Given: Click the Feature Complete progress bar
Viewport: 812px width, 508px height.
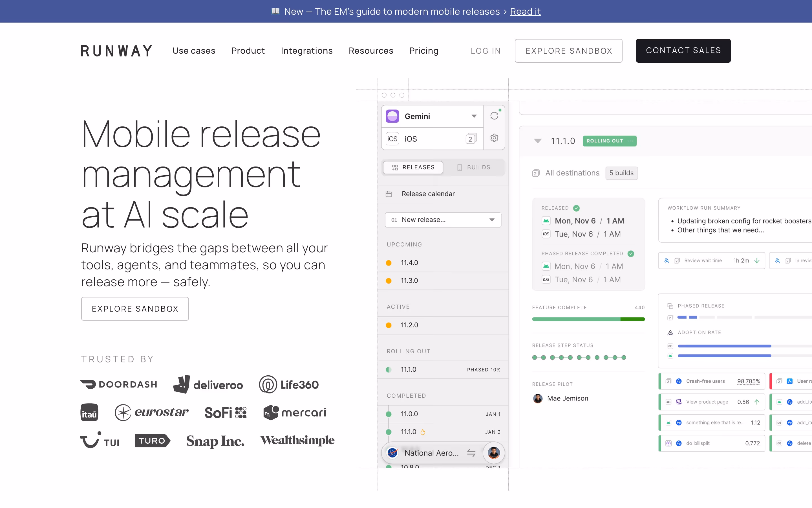Looking at the screenshot, I should [588, 319].
